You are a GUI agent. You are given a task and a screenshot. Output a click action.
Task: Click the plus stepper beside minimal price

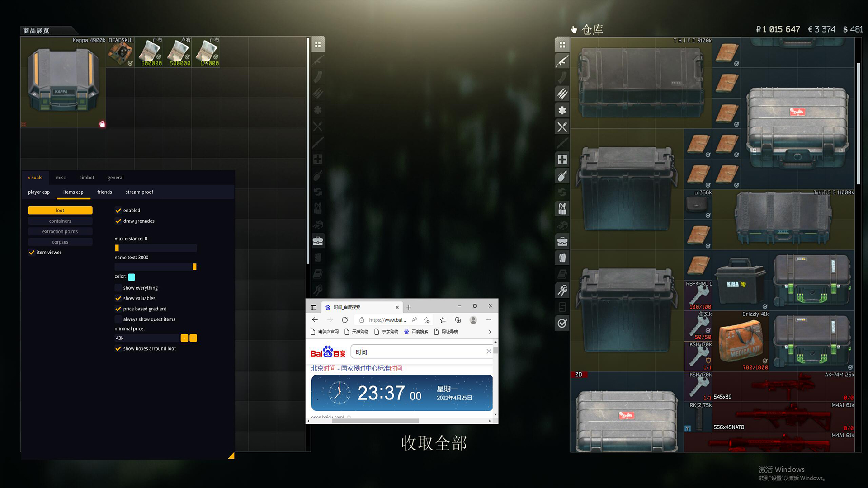[x=193, y=338]
